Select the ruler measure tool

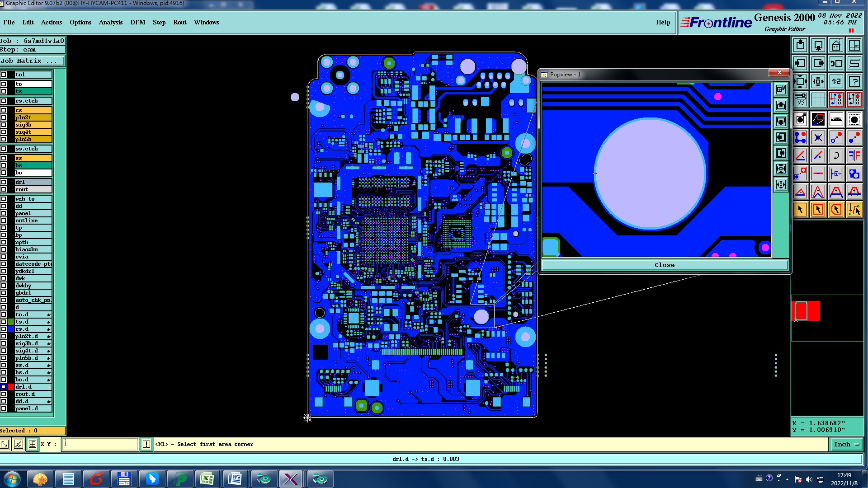pyautogui.click(x=836, y=119)
